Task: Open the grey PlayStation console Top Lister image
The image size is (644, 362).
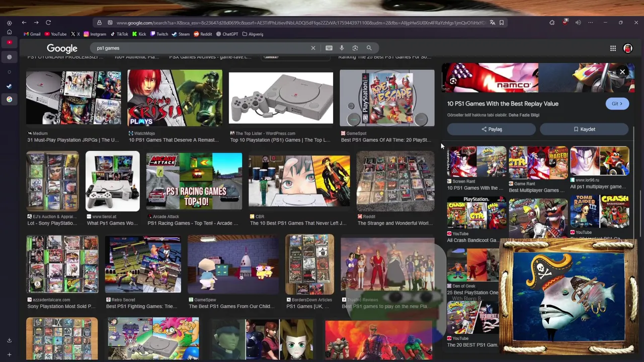Action: (281, 98)
